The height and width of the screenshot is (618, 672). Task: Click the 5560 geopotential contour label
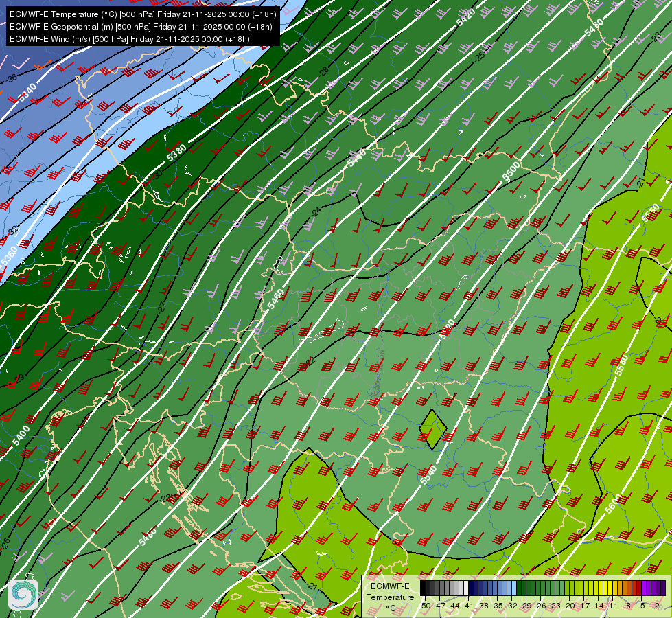click(x=650, y=213)
